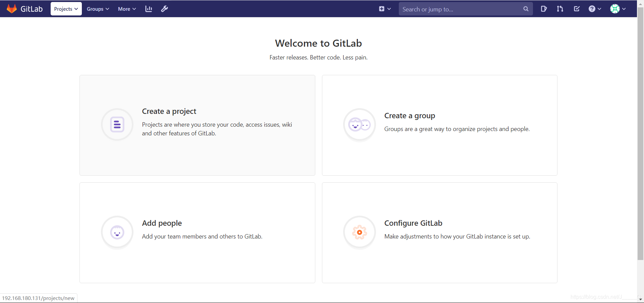Open Admin Area wrench icon

[164, 9]
